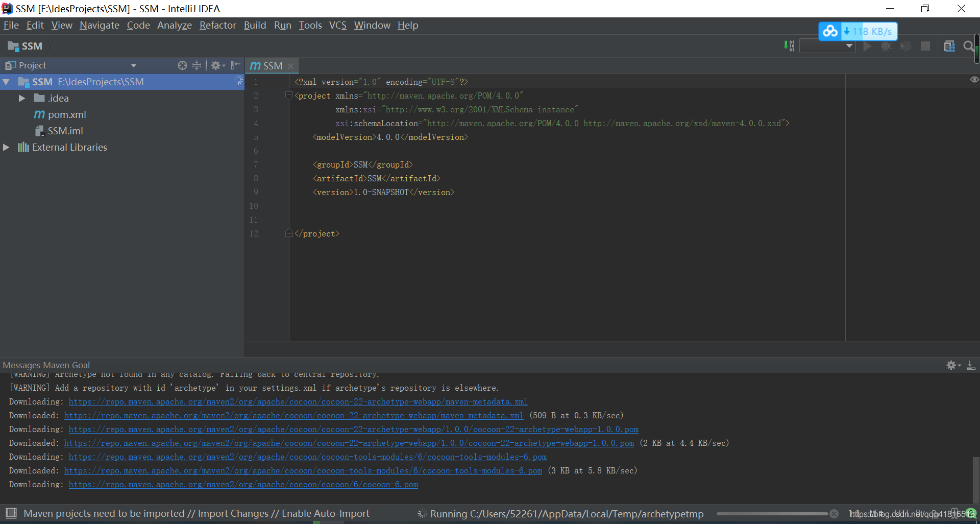980x524 pixels.
Task: Click the cloud download speed widget
Action: pyautogui.click(x=858, y=31)
